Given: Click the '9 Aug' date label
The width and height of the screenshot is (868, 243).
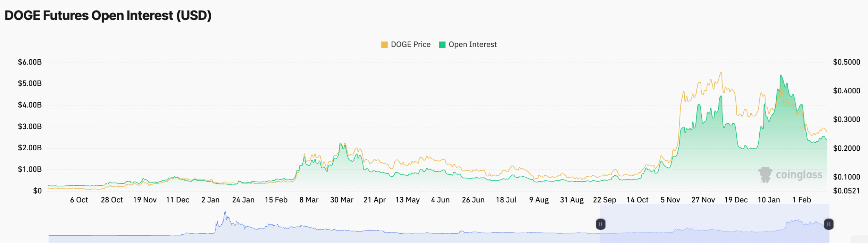Looking at the screenshot, I should (539, 200).
